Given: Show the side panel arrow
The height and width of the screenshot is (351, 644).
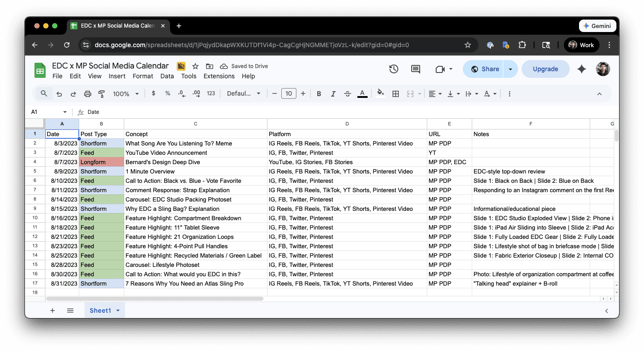Looking at the screenshot, I should pos(606,311).
